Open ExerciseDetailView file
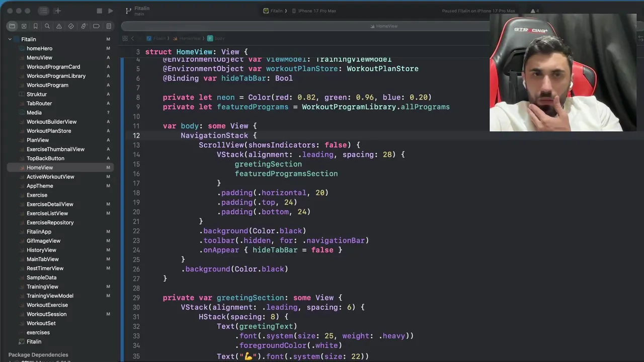644x362 pixels. [50, 204]
